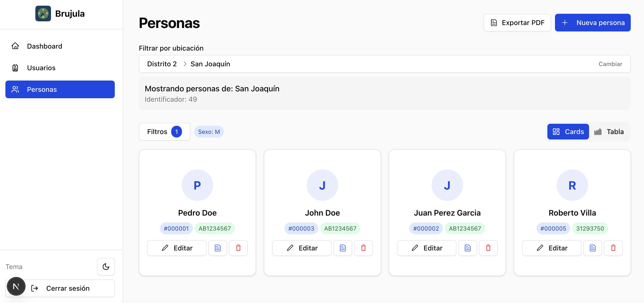Click the Brujula compass logo

[43, 14]
